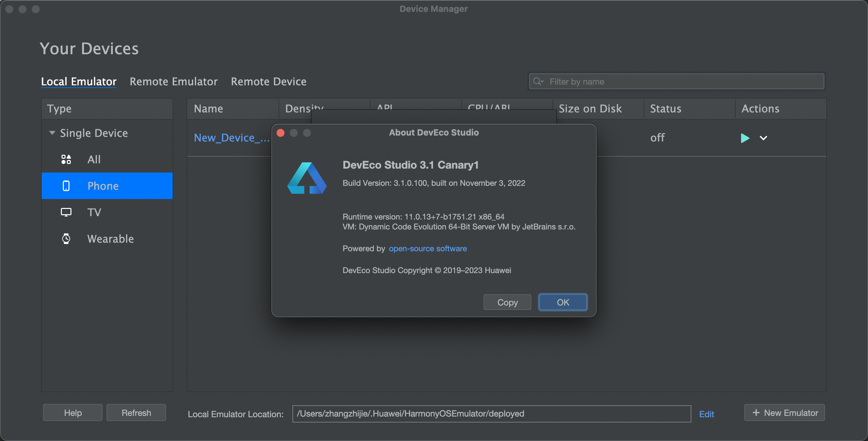The height and width of the screenshot is (441, 868).
Task: Focus the Filter by name field
Action: pyautogui.click(x=676, y=81)
